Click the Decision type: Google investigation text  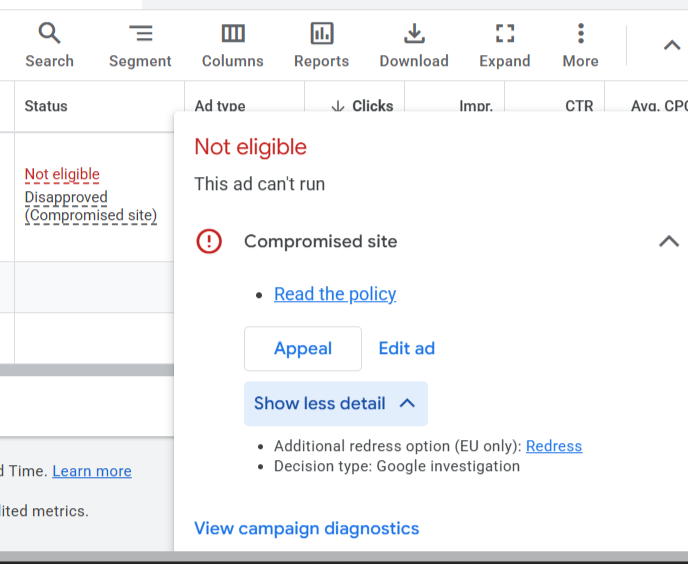397,466
